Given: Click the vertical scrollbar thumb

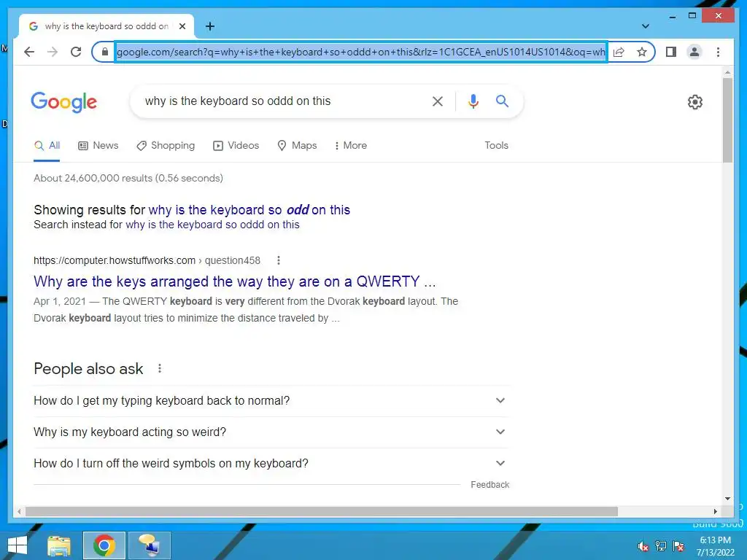Looking at the screenshot, I should pyautogui.click(x=727, y=120).
